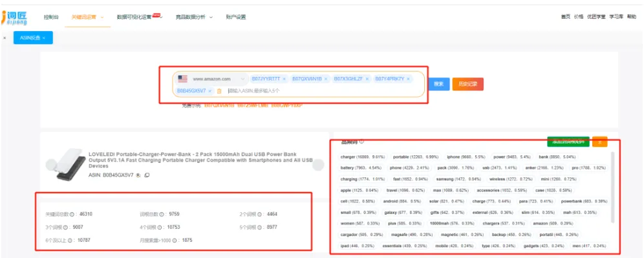This screenshot has height=258, width=644.
Task: Select the battery (7963, 4.54%) tag
Action: tap(361, 168)
